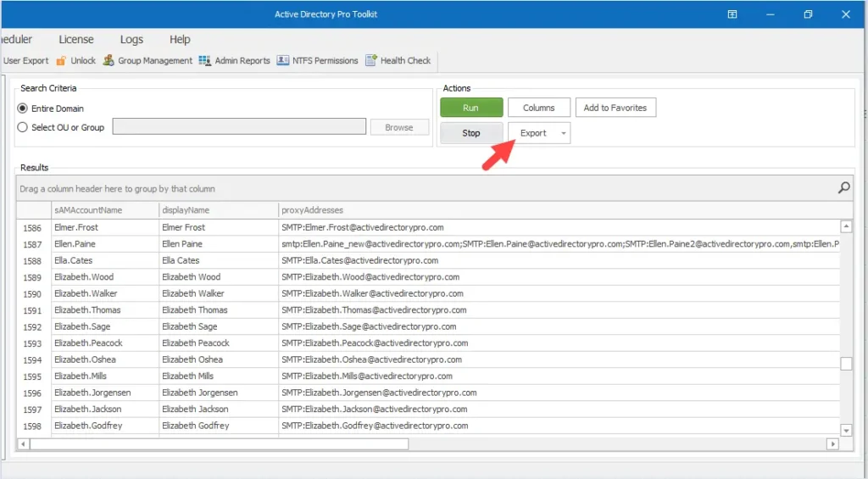Click the SMTP:Elizabeth.Jorgensen proxy address cell
The image size is (868, 479).
pos(559,393)
